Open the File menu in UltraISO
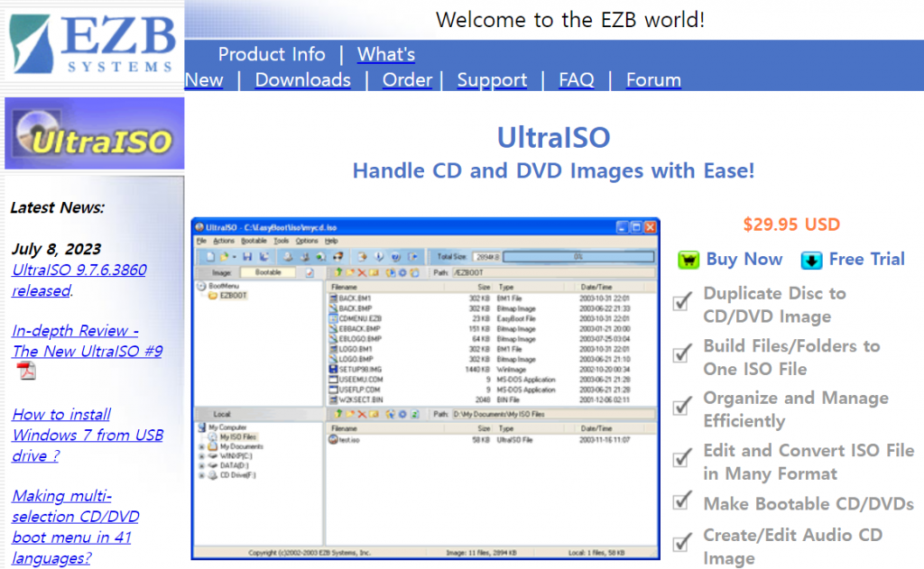This screenshot has width=924, height=569. [201, 241]
